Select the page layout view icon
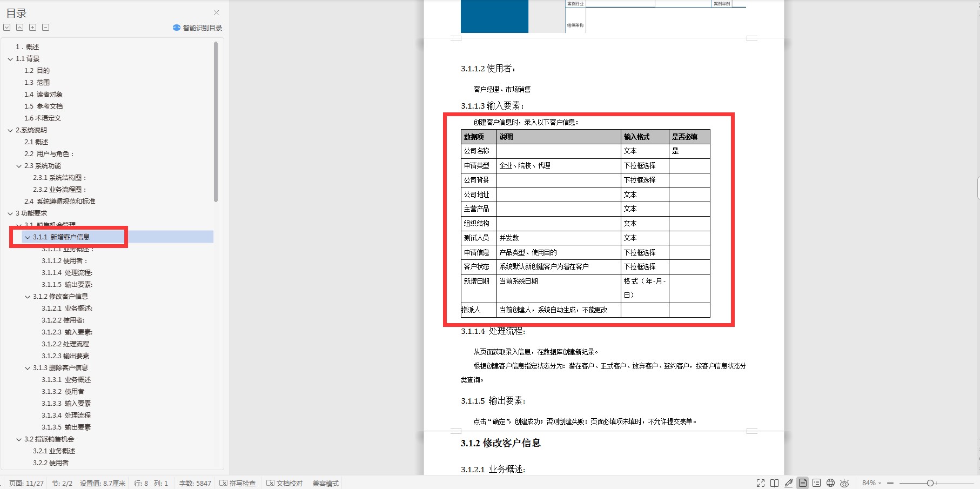Screen dimensions: 980x489 pyautogui.click(x=803, y=483)
